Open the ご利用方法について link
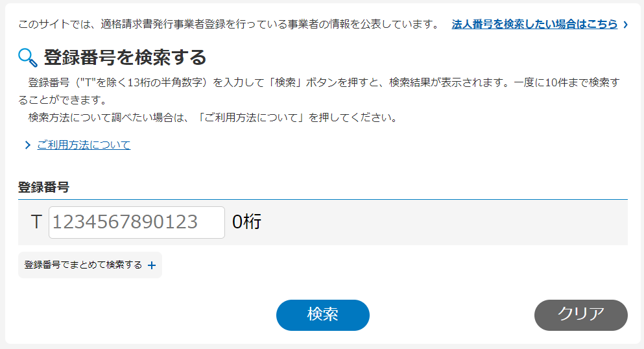 pos(84,145)
